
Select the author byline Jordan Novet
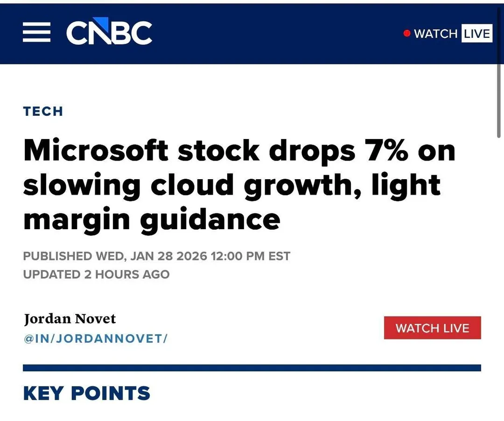(x=70, y=319)
